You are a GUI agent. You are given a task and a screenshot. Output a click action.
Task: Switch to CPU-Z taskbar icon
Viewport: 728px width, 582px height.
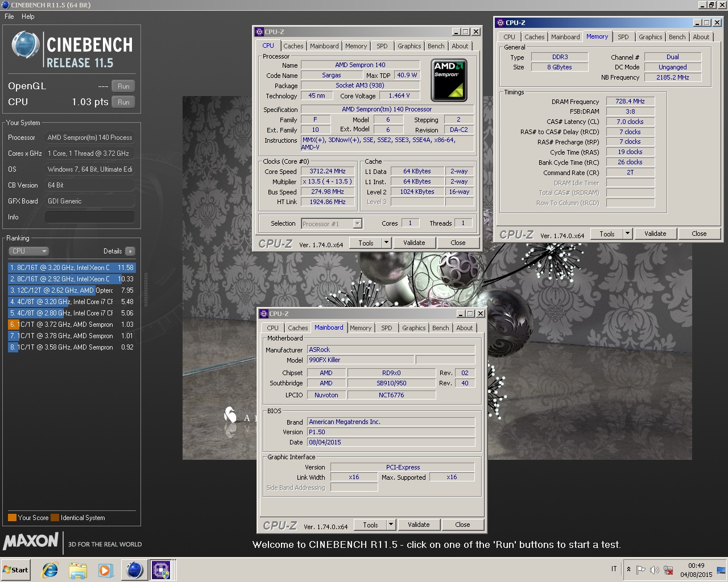161,570
